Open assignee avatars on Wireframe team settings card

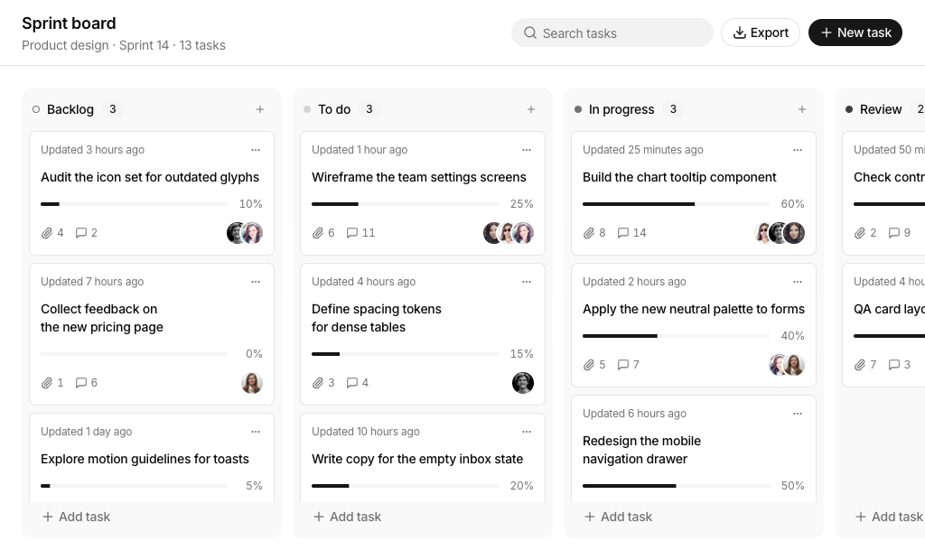(509, 233)
